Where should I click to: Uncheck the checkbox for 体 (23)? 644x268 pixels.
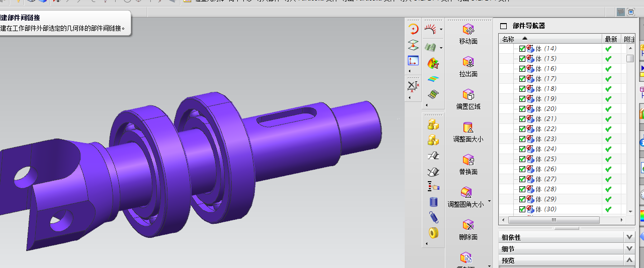[522, 139]
